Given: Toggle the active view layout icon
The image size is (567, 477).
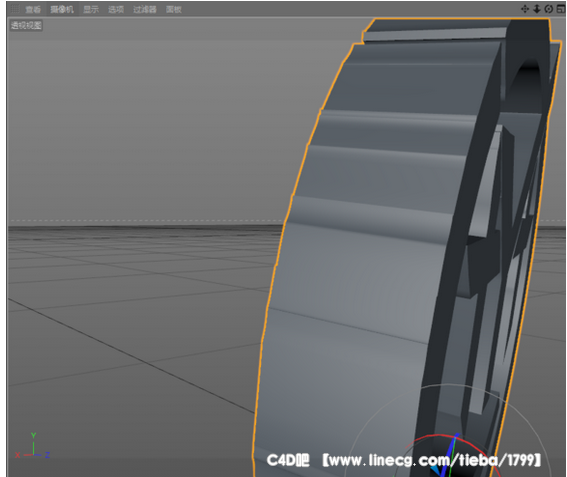Looking at the screenshot, I should tap(561, 9).
